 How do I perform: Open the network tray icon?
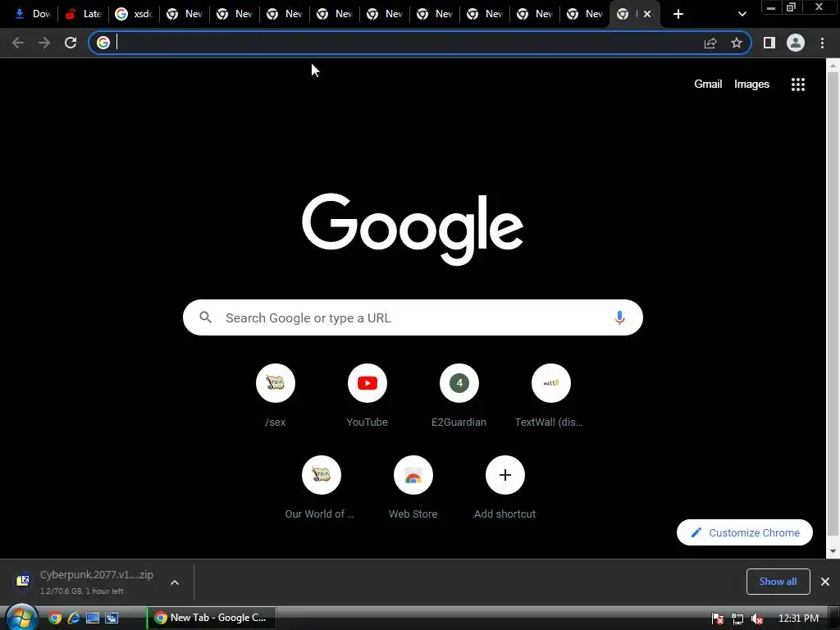[x=737, y=619]
